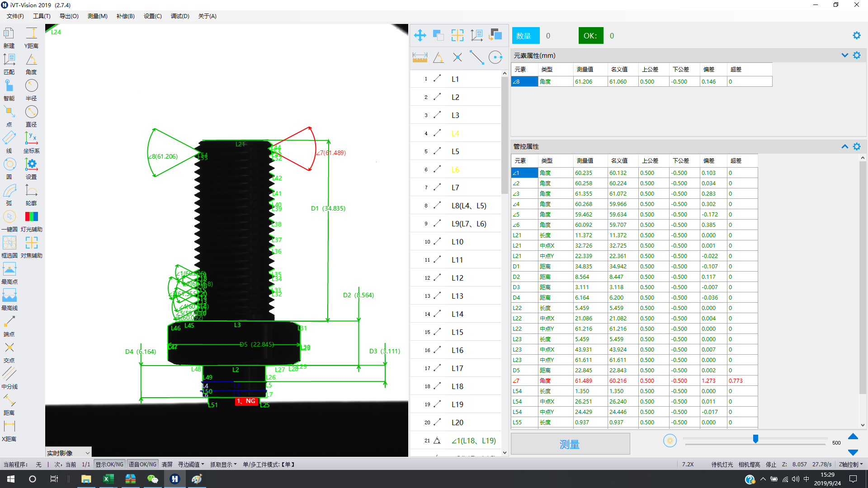The width and height of the screenshot is (868, 488).
Task: Select element L10 in the list
Action: pos(456,242)
